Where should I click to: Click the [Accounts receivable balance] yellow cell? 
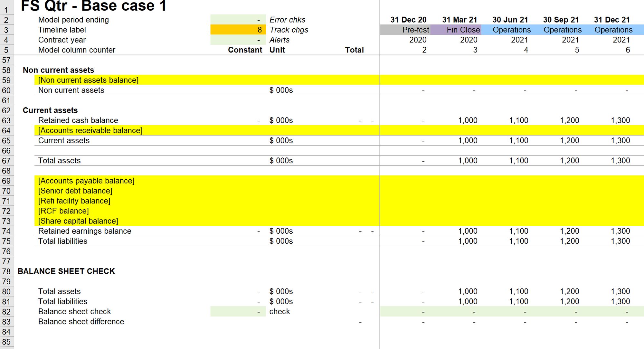click(90, 130)
